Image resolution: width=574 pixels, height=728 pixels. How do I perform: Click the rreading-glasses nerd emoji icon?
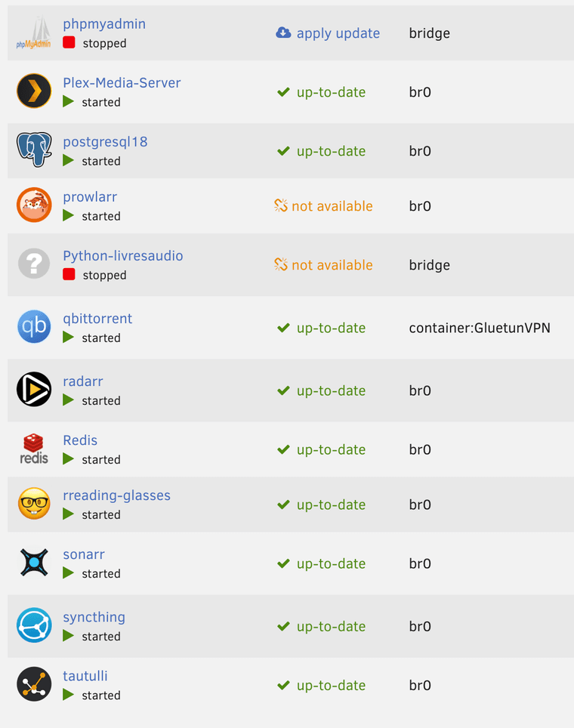coord(34,504)
